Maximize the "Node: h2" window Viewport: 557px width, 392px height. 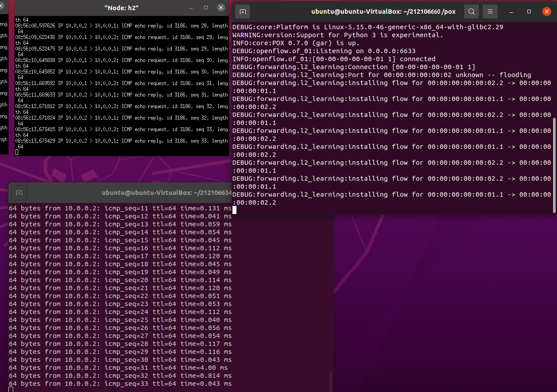click(206, 8)
